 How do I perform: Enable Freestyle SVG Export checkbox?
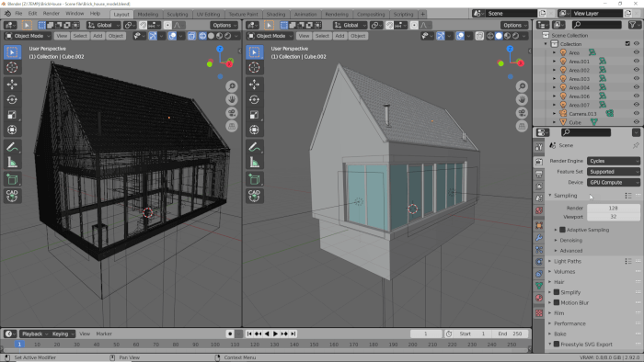pyautogui.click(x=557, y=345)
